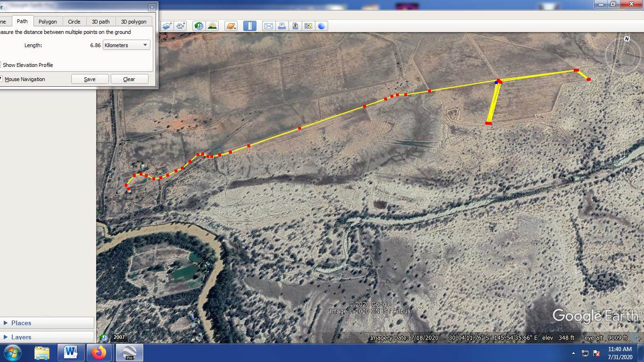The height and width of the screenshot is (362, 644).
Task: Enable Show Elevation Profile checkbox
Action: pyautogui.click(x=1, y=65)
